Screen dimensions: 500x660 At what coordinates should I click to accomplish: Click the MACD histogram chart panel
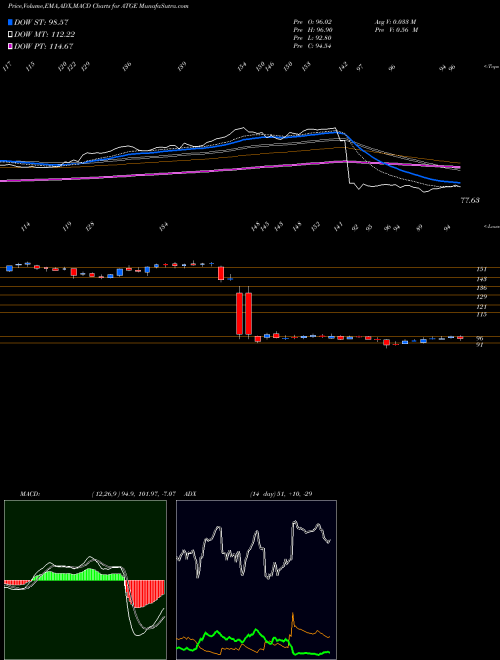coord(85,580)
